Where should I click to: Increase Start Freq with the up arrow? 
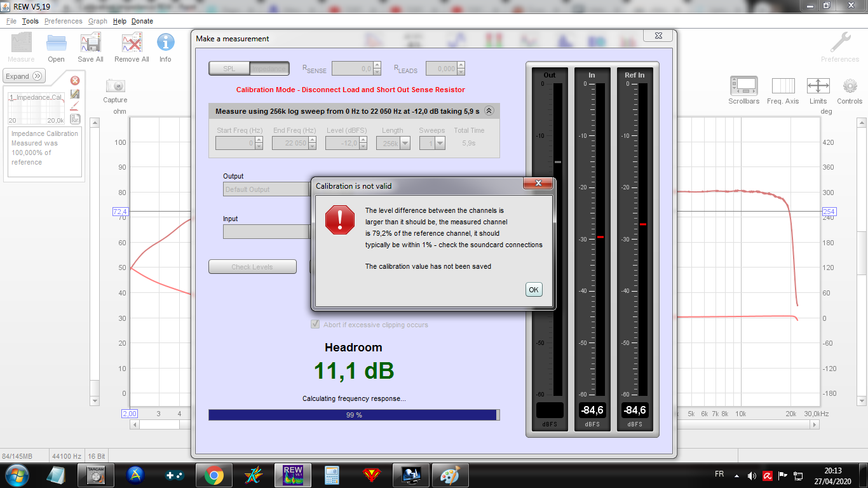point(259,140)
